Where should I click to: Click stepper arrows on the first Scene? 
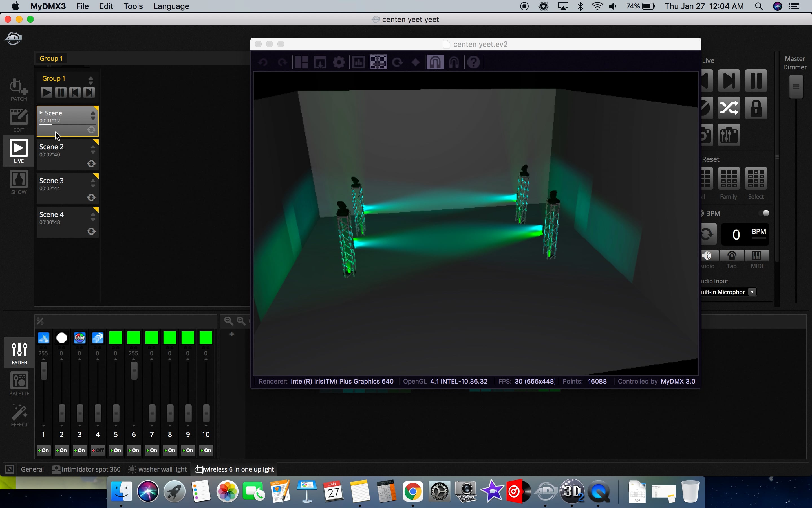coord(93,115)
